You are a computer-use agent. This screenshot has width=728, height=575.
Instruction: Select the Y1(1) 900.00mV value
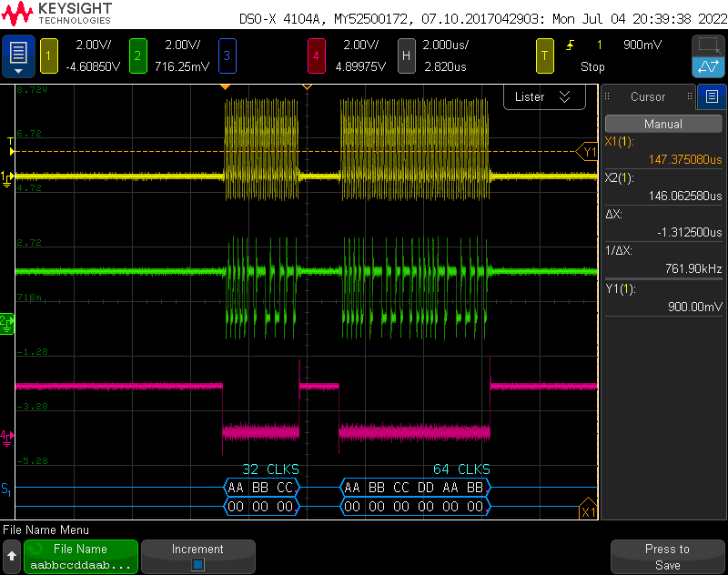(x=695, y=307)
